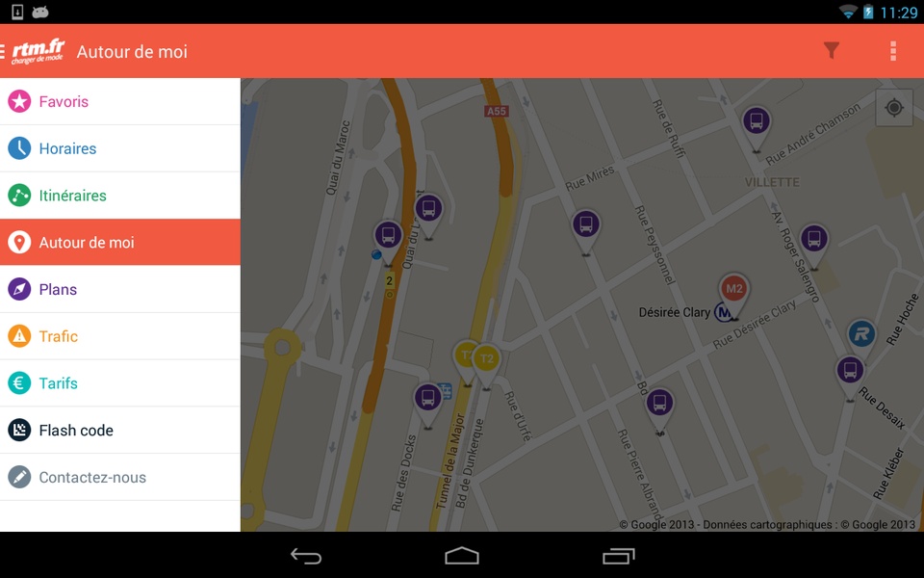
Task: Tap the A55 motorway shield on the map
Action: click(497, 111)
